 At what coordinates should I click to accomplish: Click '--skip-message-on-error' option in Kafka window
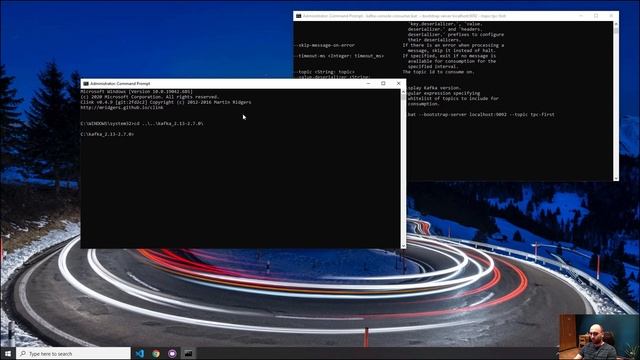pos(324,45)
